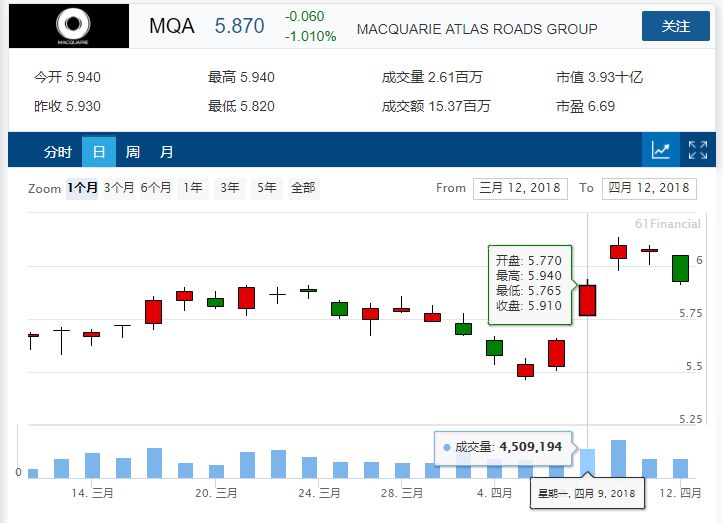Toggle fullscreen chart expand icon
This screenshot has width=723, height=523.
[698, 150]
